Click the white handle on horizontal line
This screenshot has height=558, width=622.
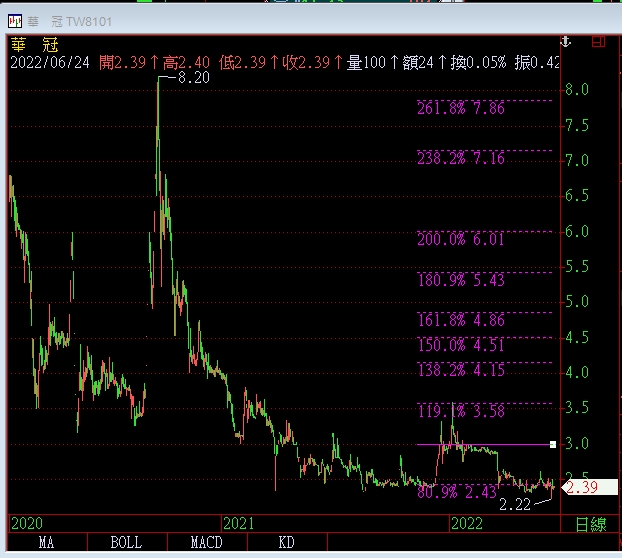point(552,444)
